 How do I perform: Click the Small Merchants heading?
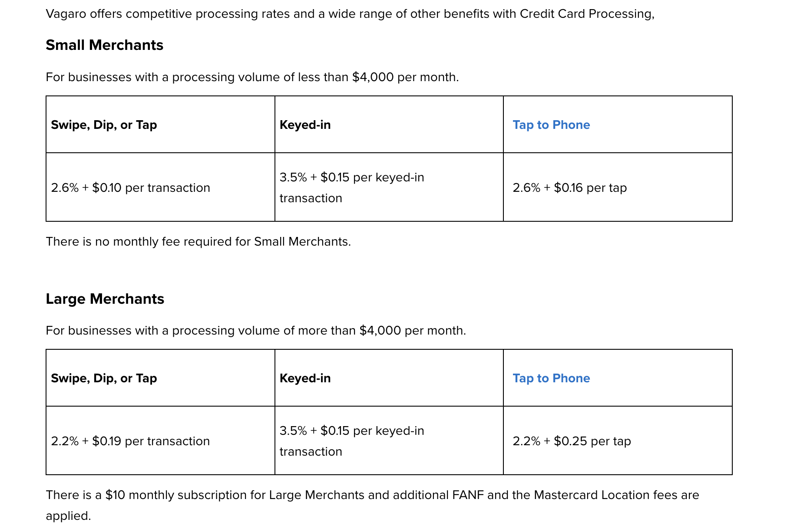coord(104,45)
